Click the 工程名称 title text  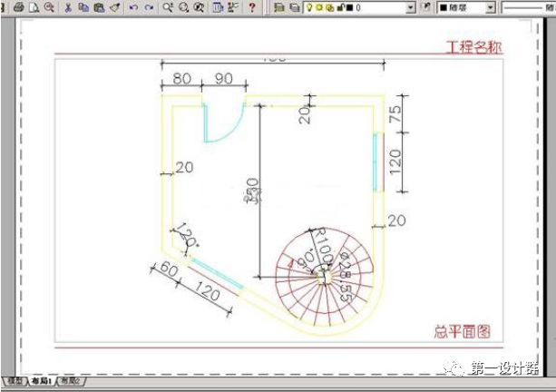pos(473,47)
